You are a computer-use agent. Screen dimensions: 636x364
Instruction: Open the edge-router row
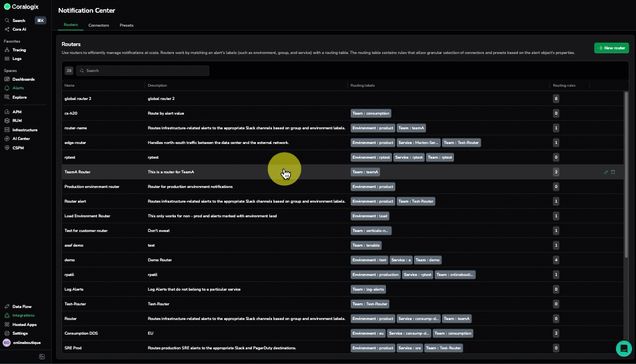coord(75,143)
